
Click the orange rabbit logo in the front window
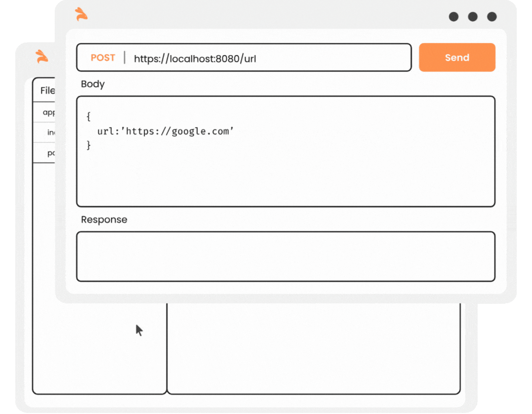(x=81, y=14)
